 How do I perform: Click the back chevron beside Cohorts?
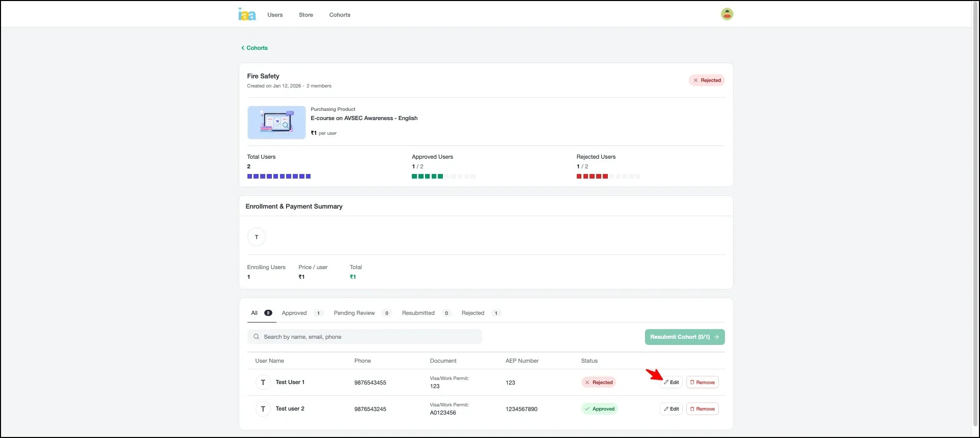tap(243, 48)
